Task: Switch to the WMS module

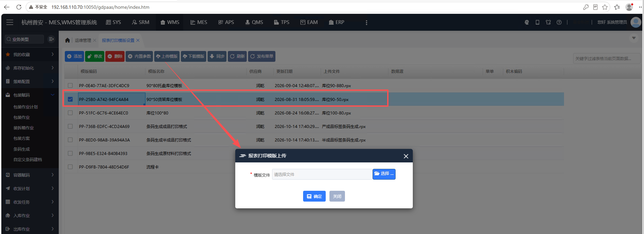Action: pyautogui.click(x=170, y=22)
